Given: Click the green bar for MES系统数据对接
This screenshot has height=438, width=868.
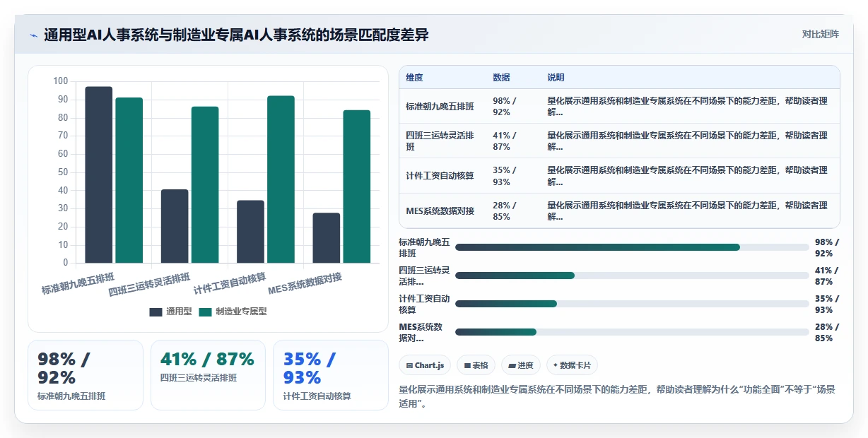Looking at the screenshot, I should (357, 187).
